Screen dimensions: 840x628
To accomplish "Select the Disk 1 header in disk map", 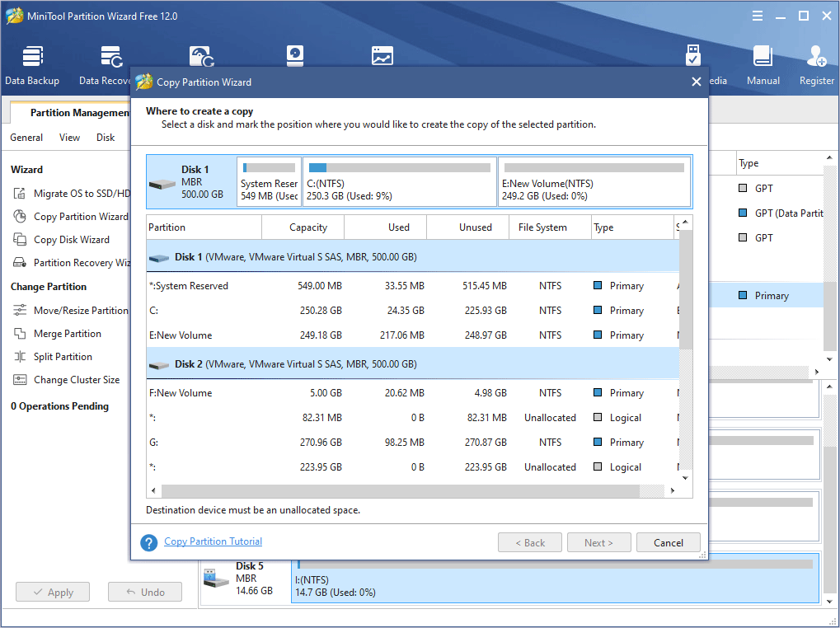I will coord(191,182).
